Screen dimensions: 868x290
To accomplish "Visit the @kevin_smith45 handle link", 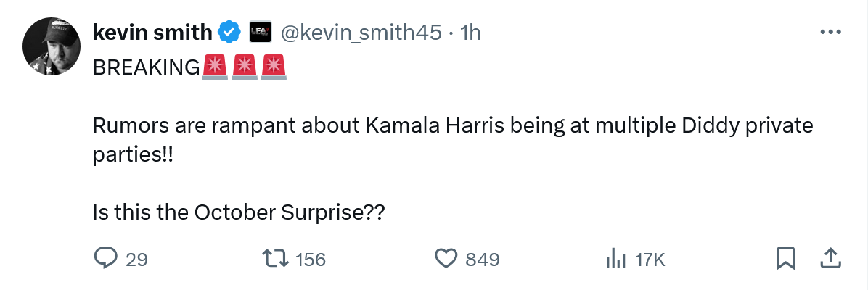I will pyautogui.click(x=360, y=33).
